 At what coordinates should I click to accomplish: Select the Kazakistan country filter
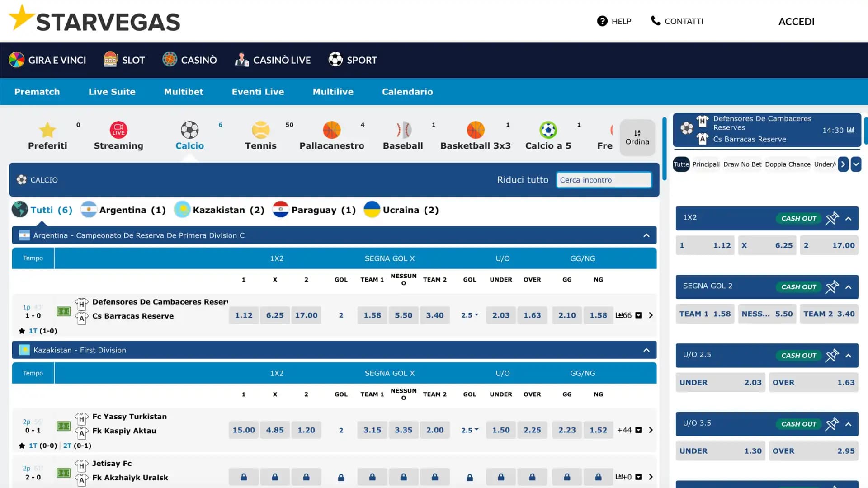pyautogui.click(x=219, y=210)
